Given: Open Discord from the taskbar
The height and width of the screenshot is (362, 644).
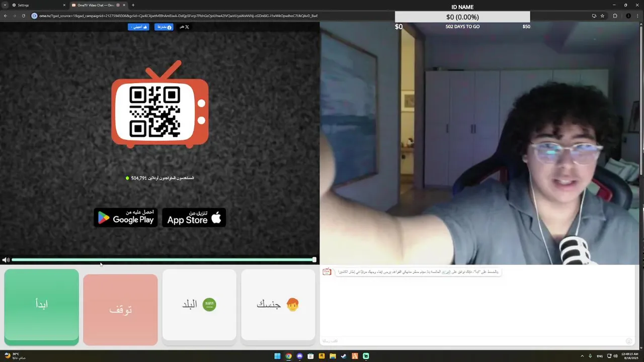Looking at the screenshot, I should (299, 356).
